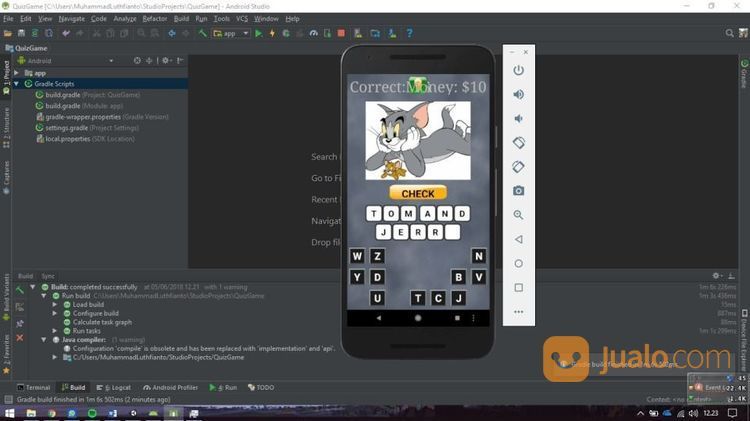The height and width of the screenshot is (421, 750).
Task: Expand the Load build node
Action: pos(55,305)
